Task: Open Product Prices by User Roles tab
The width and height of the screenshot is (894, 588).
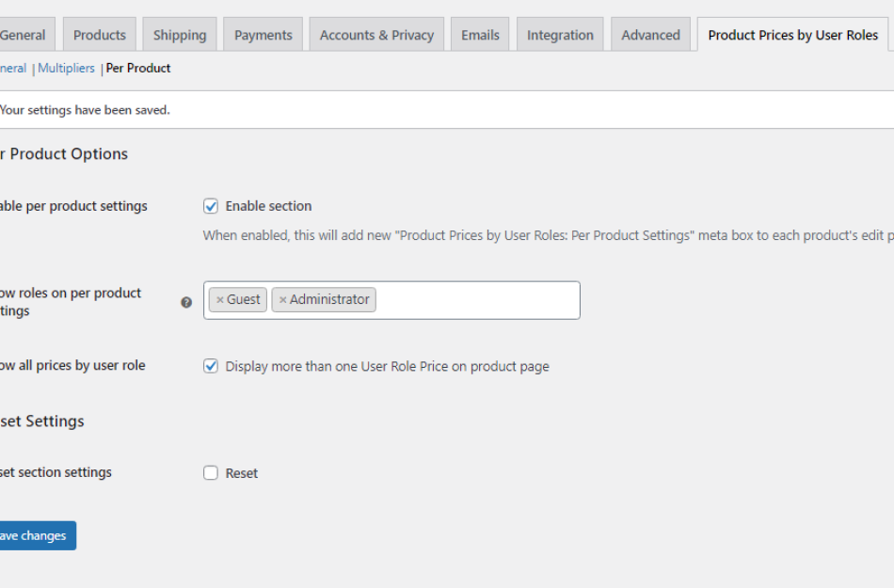Action: click(792, 34)
